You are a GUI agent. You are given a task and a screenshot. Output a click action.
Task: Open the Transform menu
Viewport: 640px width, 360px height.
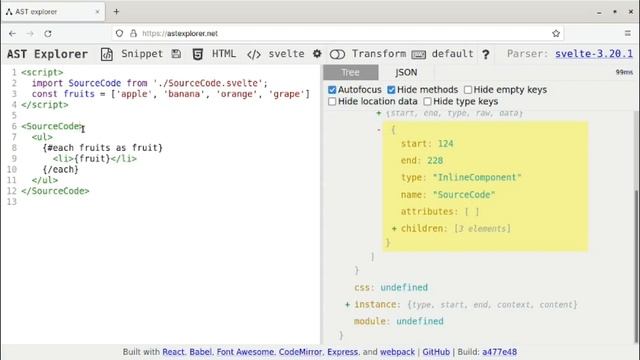pos(379,54)
